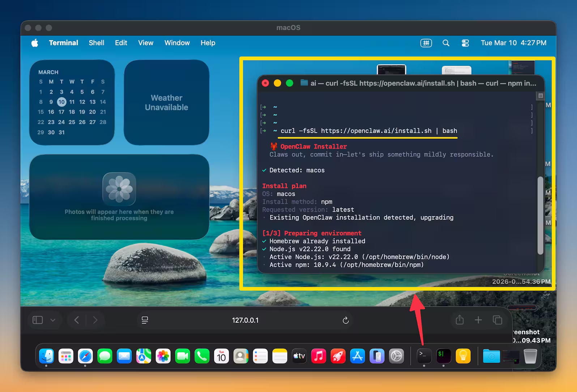
Task: Click the 127.0.0.1 address field
Action: (x=245, y=320)
